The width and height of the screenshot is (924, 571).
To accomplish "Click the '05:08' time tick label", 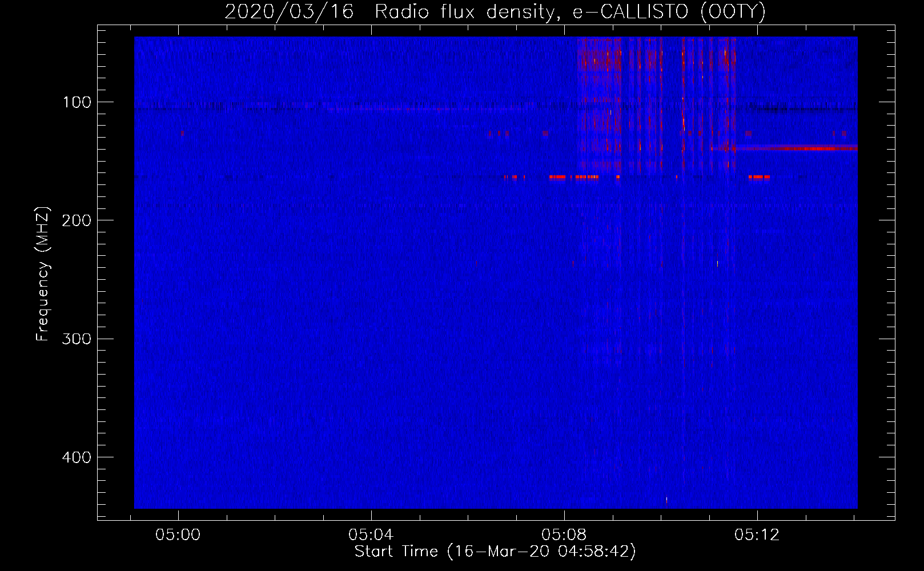I will (564, 535).
